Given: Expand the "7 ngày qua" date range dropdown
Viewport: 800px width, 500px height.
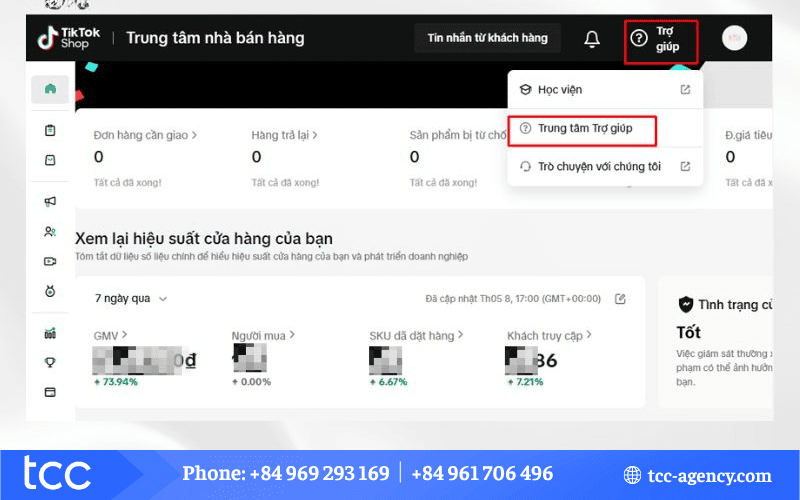Looking at the screenshot, I should point(131,298).
